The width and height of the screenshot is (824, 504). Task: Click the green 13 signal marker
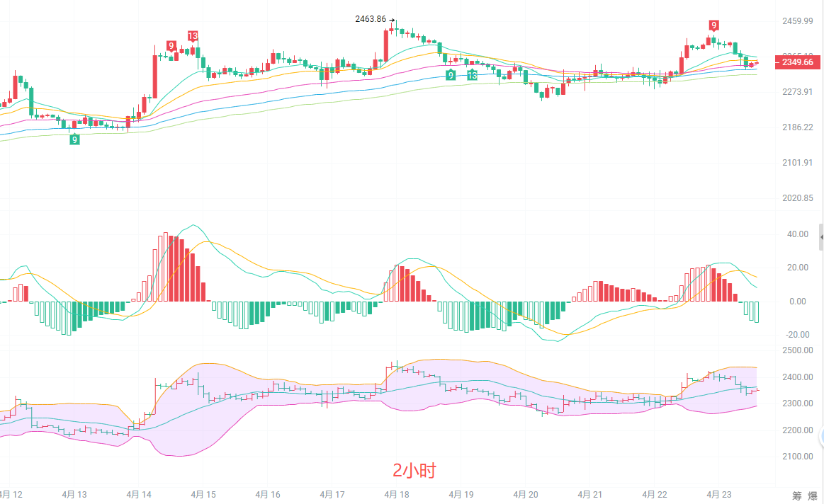(472, 74)
